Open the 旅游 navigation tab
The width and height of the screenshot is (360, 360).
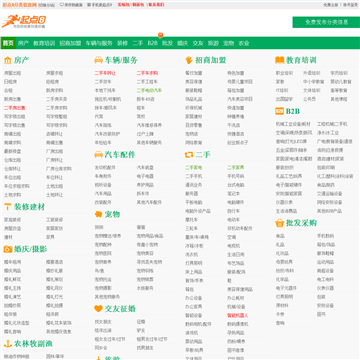coord(213,43)
